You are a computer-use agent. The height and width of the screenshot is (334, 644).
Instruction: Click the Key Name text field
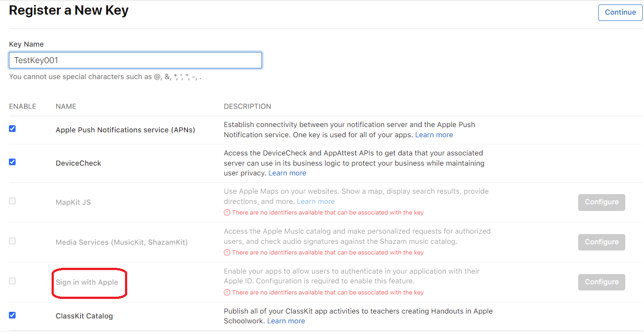click(x=135, y=60)
